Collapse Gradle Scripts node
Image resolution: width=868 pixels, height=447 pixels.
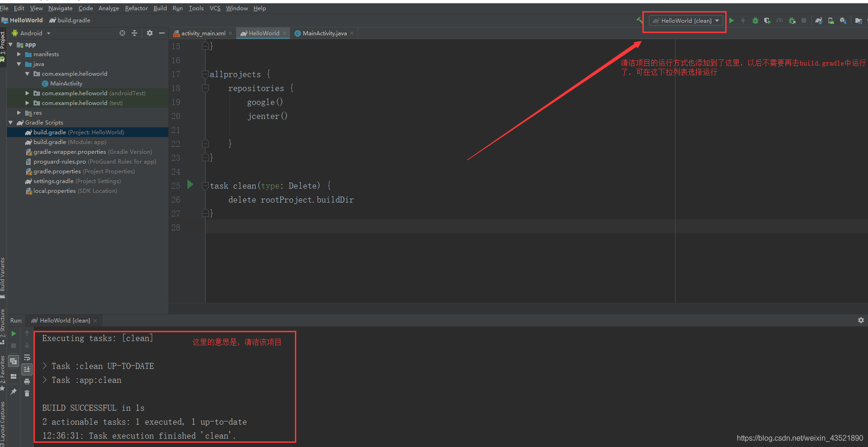(x=11, y=123)
